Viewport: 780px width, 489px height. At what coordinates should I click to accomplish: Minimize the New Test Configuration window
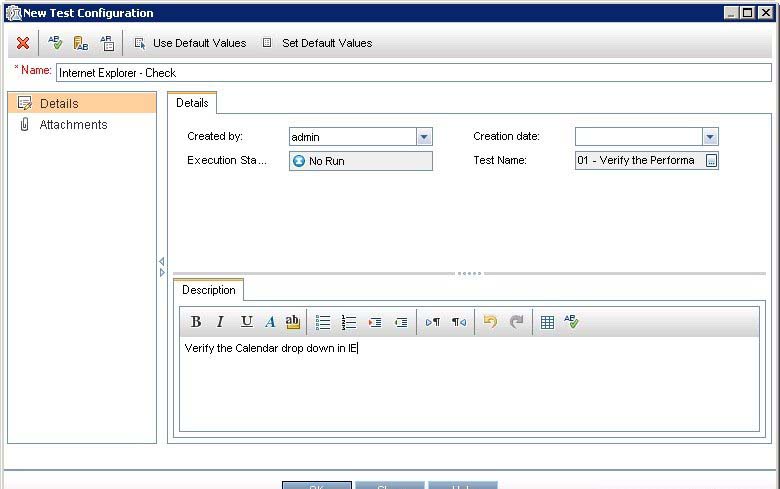[x=731, y=13]
